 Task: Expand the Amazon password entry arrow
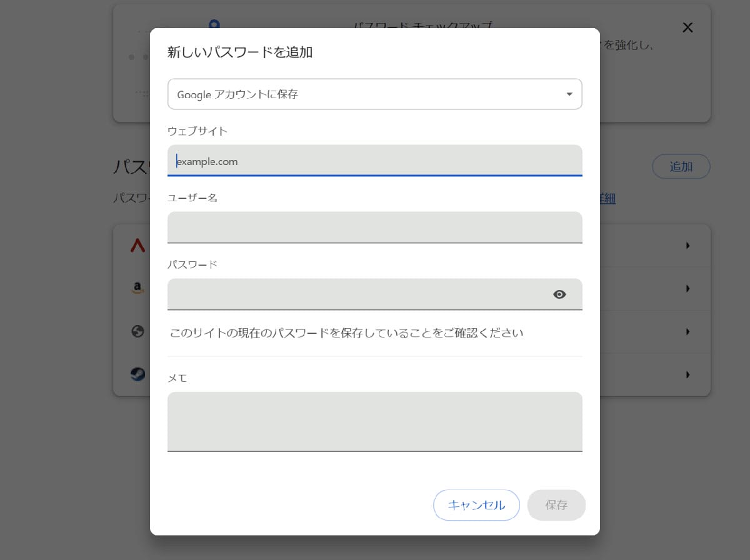(688, 289)
